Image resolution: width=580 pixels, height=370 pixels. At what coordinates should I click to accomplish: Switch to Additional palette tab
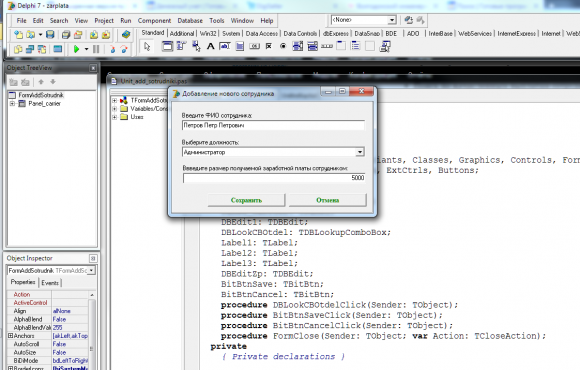tap(182, 34)
